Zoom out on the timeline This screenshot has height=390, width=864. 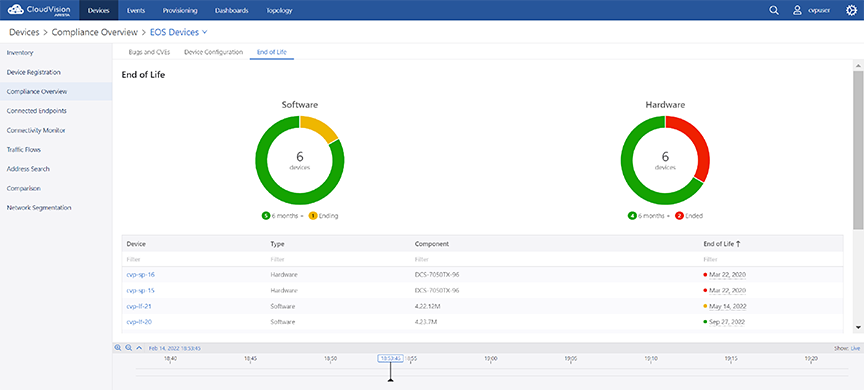[128, 348]
